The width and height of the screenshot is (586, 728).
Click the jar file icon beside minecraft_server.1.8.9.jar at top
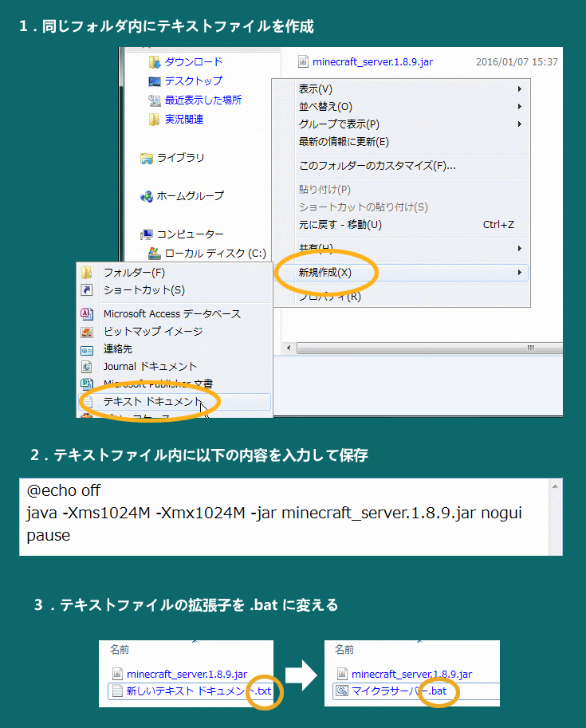click(x=303, y=61)
